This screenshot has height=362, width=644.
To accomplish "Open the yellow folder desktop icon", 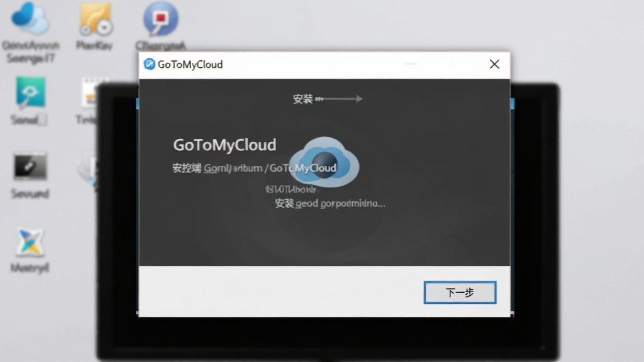I will pyautogui.click(x=95, y=19).
